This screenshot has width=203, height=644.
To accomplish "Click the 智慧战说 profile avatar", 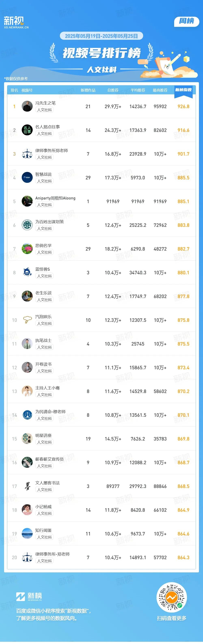I will (x=27, y=178).
